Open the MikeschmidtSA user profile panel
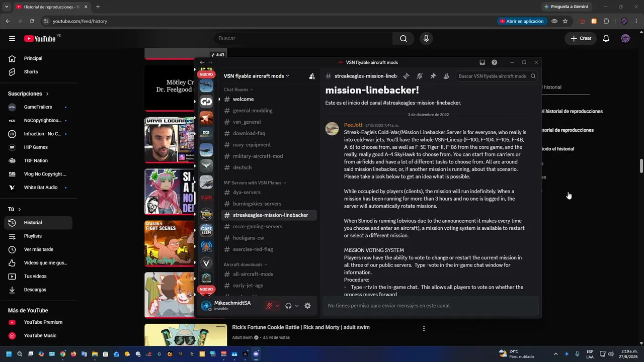644x362 pixels. [231, 305]
